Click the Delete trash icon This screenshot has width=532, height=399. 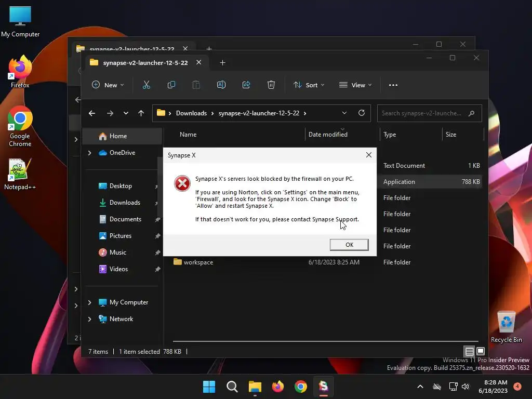coord(271,85)
